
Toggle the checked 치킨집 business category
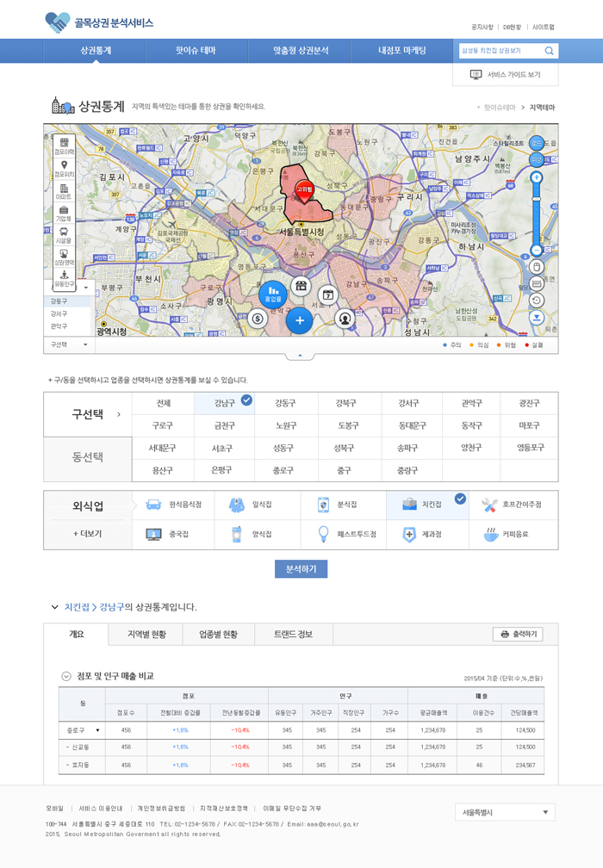click(427, 504)
